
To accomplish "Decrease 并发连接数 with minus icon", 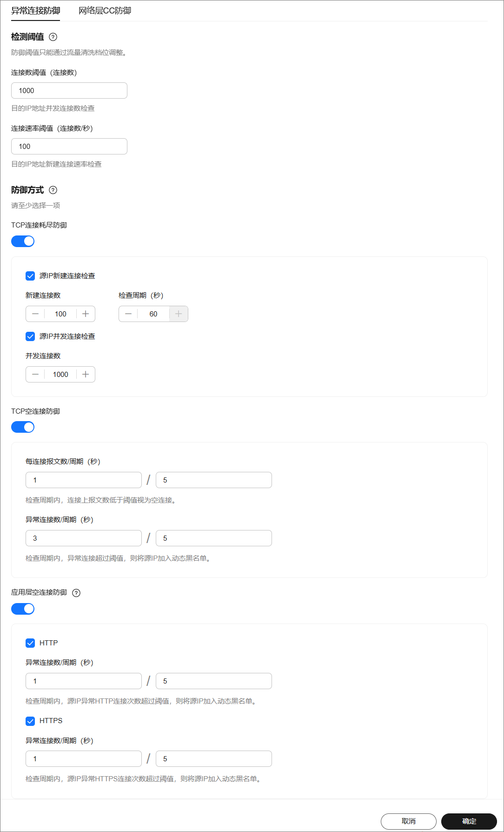I will [x=35, y=375].
